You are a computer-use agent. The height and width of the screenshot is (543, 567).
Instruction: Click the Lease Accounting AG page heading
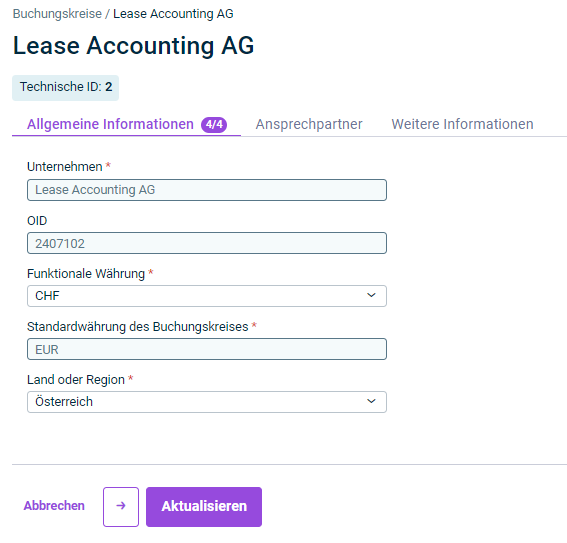point(133,46)
